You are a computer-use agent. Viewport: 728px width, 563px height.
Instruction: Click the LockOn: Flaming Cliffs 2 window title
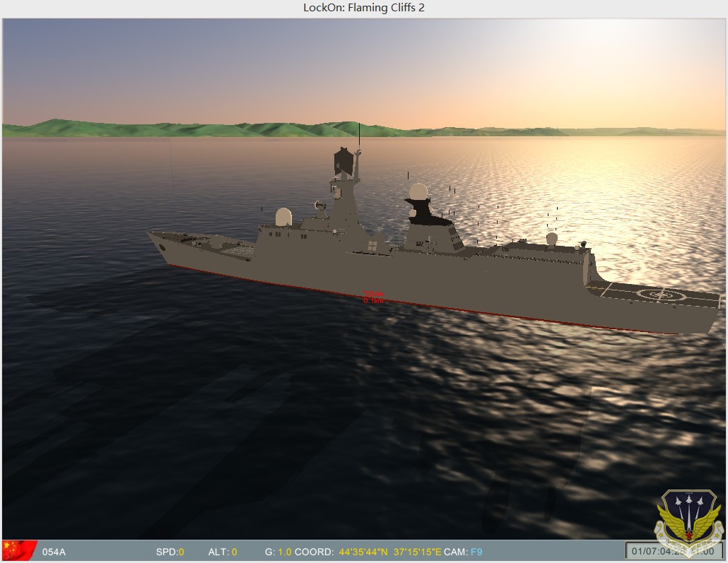coord(364,8)
